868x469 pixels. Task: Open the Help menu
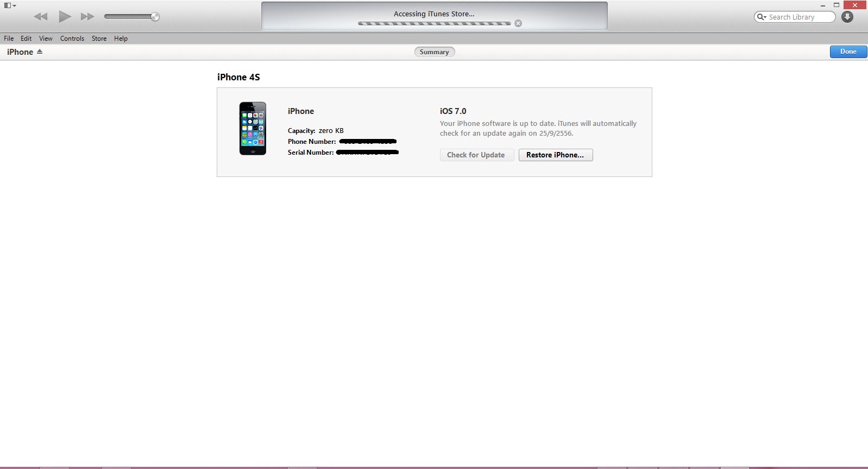121,39
